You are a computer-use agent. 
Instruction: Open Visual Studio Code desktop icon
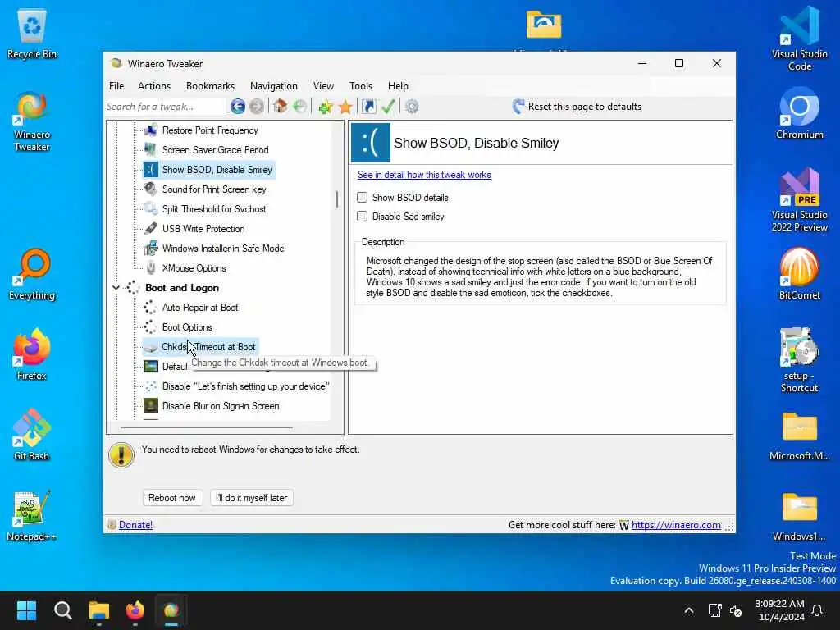[799, 39]
